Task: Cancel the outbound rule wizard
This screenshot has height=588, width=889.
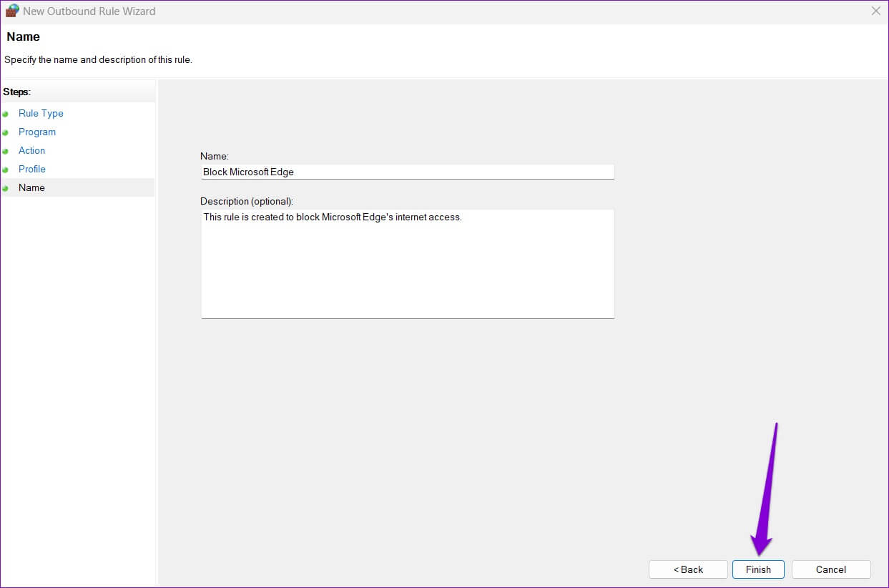Action: point(830,569)
